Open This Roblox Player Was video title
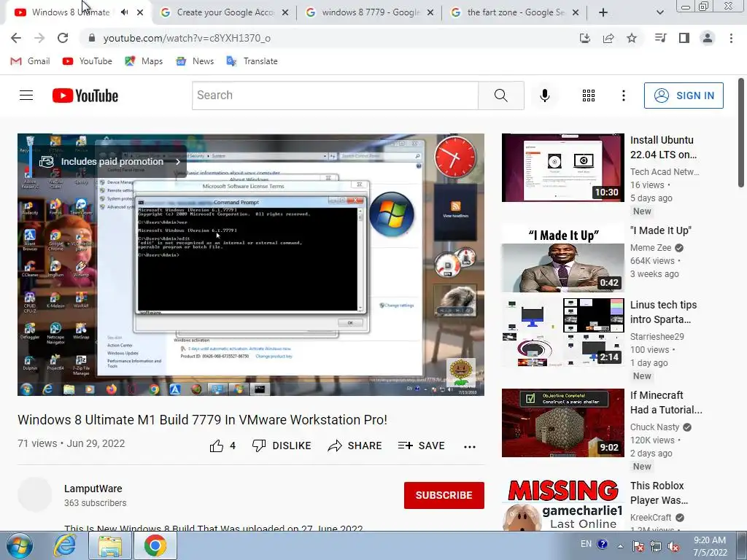Screen dimensions: 747x560 659,493
